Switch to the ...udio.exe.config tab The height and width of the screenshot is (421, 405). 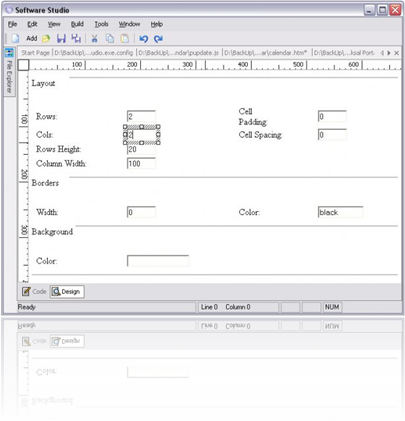(x=93, y=53)
